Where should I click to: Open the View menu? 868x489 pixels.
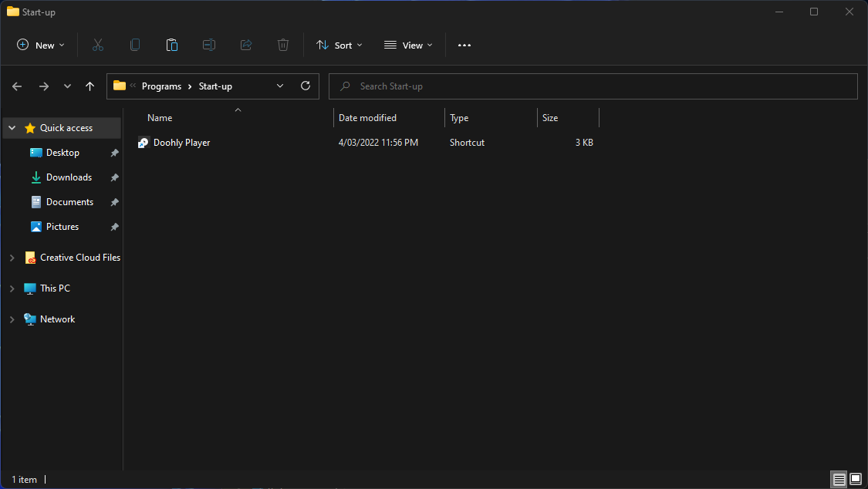pos(408,46)
